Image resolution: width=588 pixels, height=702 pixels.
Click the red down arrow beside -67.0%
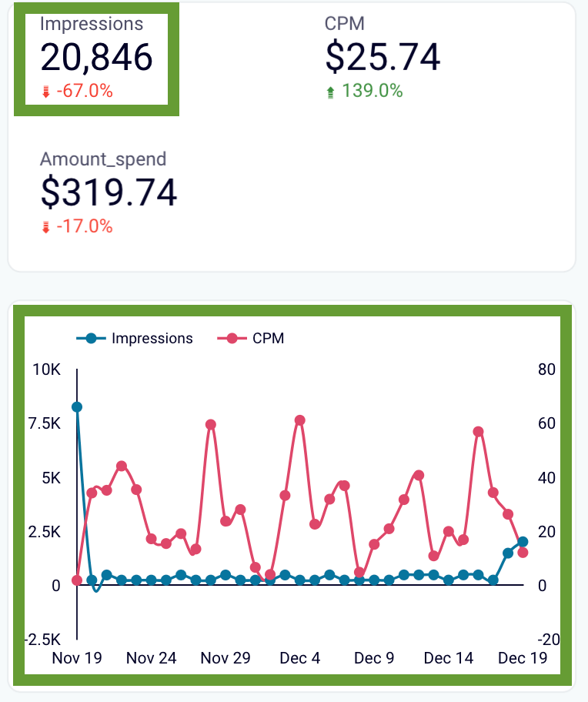click(x=45, y=92)
